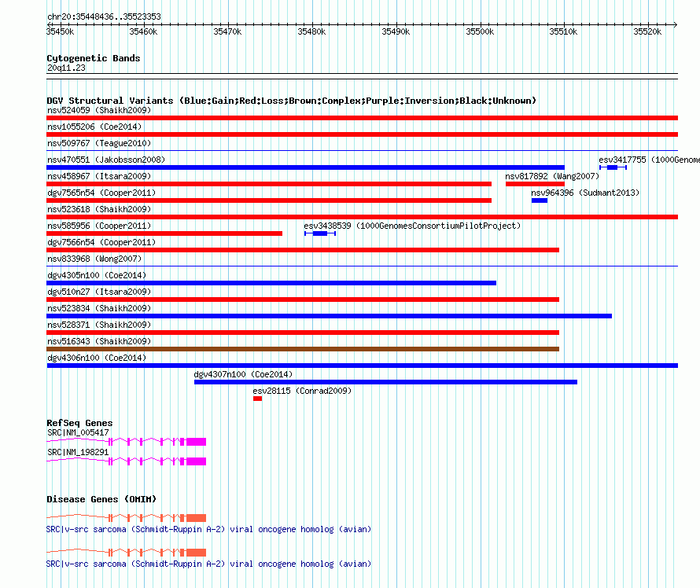Click the nsv524059 (Shaikh2009) red variant bar
The image size is (700, 588).
pos(362,118)
